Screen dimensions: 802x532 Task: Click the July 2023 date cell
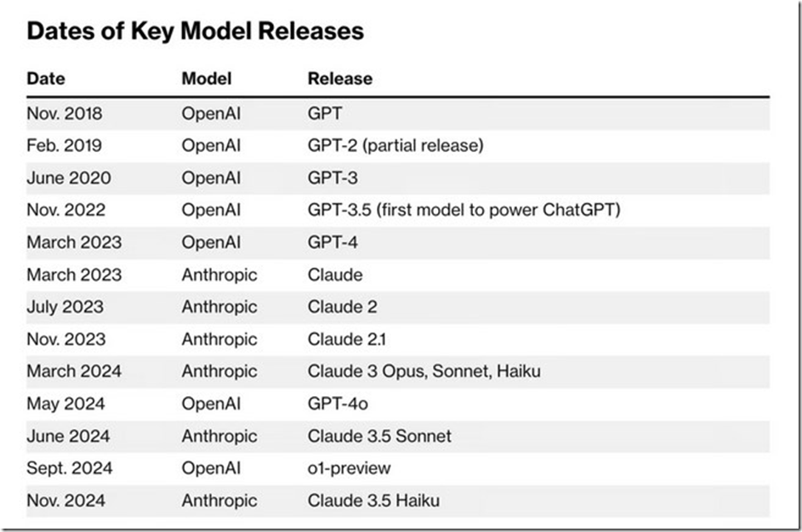click(x=65, y=307)
